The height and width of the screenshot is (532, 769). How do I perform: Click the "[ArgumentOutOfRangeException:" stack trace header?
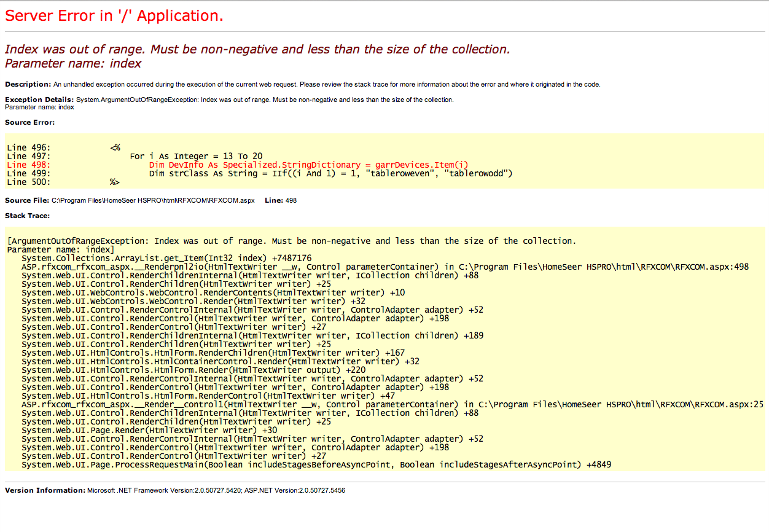[x=292, y=241]
